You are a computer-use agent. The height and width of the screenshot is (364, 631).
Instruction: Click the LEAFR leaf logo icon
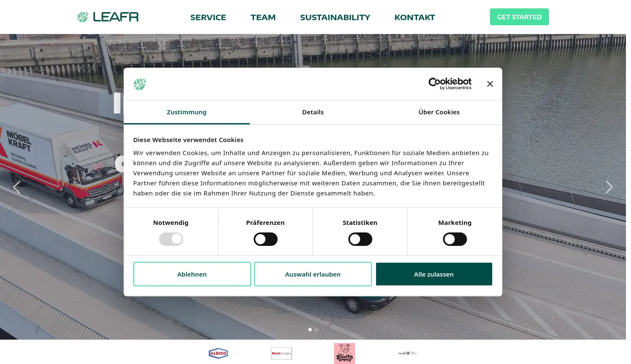[83, 17]
